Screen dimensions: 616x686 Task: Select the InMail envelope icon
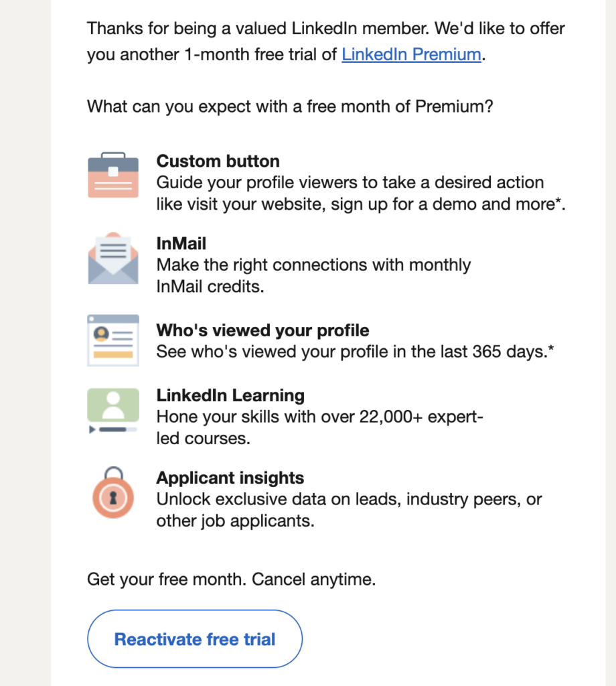(x=112, y=259)
